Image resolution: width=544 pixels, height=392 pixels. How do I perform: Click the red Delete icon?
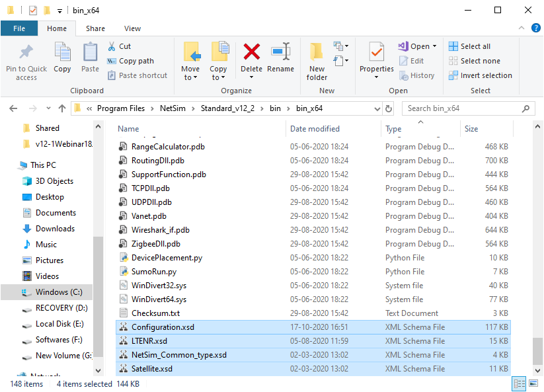click(252, 52)
